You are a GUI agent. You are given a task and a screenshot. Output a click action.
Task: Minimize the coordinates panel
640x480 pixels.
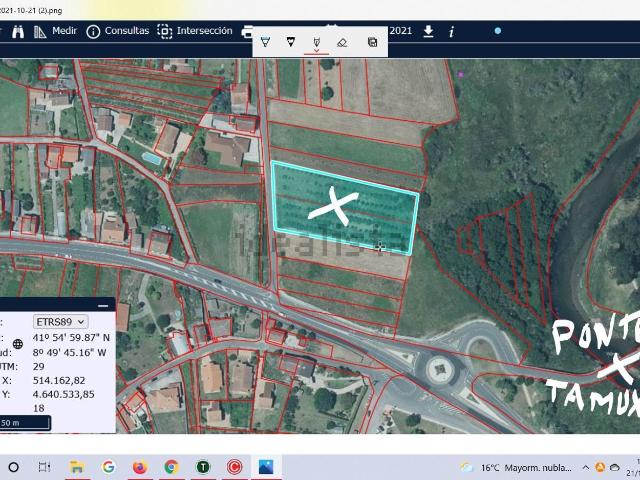coord(103,304)
